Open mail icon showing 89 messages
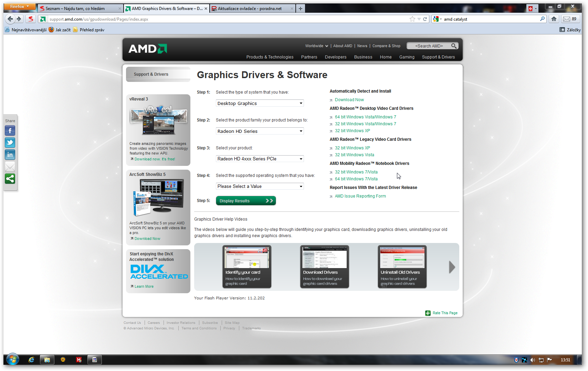Image resolution: width=588 pixels, height=371 pixels. (570, 19)
